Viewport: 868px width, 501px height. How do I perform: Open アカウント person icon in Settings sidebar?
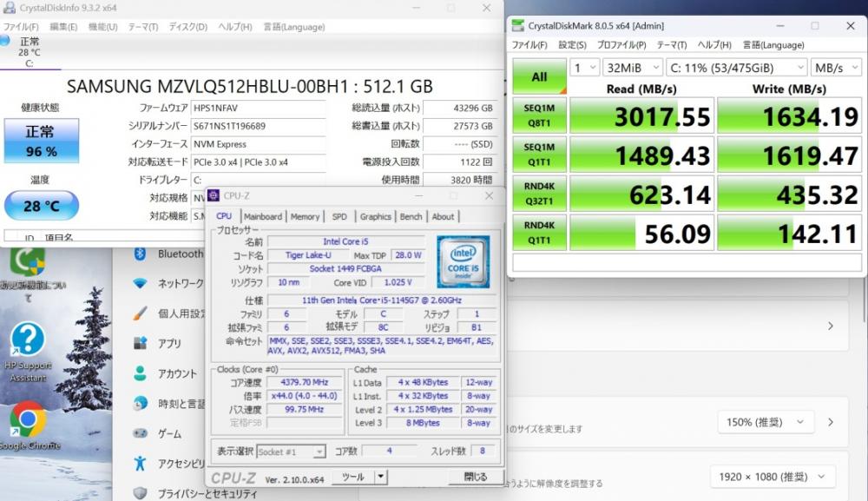(140, 373)
